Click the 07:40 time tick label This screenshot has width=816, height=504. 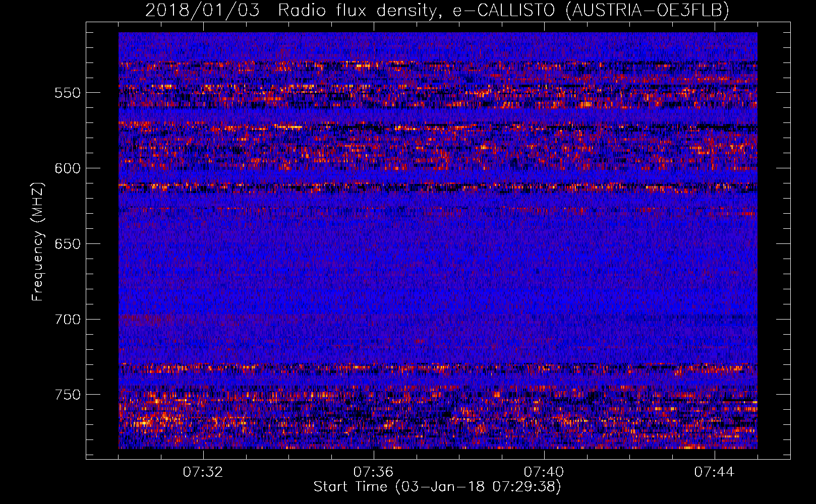(544, 472)
